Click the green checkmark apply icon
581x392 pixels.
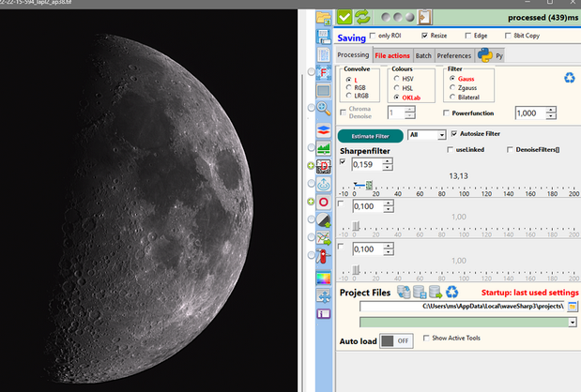click(x=344, y=17)
